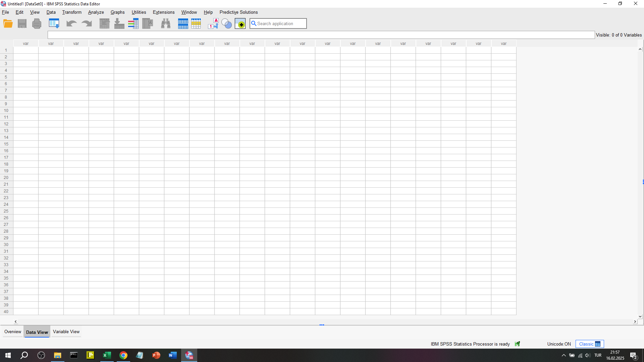
Task: Save the current dataset
Action: pos(22,23)
